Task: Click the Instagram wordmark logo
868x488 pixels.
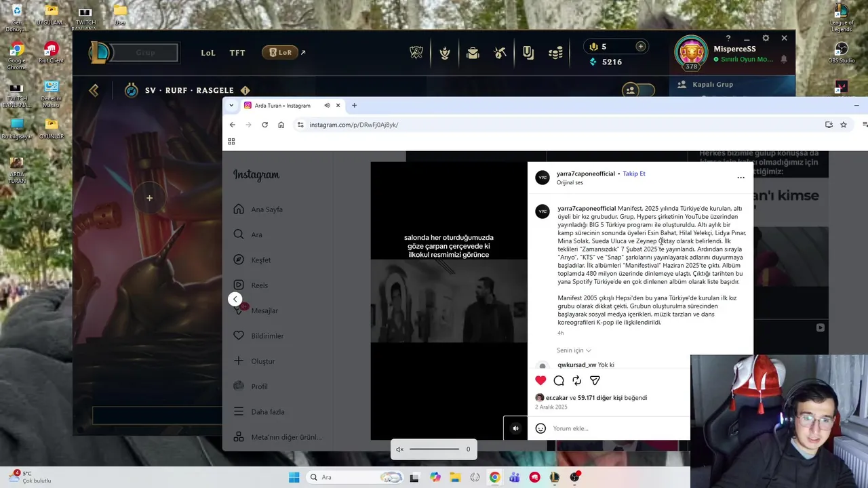Action: [x=256, y=175]
